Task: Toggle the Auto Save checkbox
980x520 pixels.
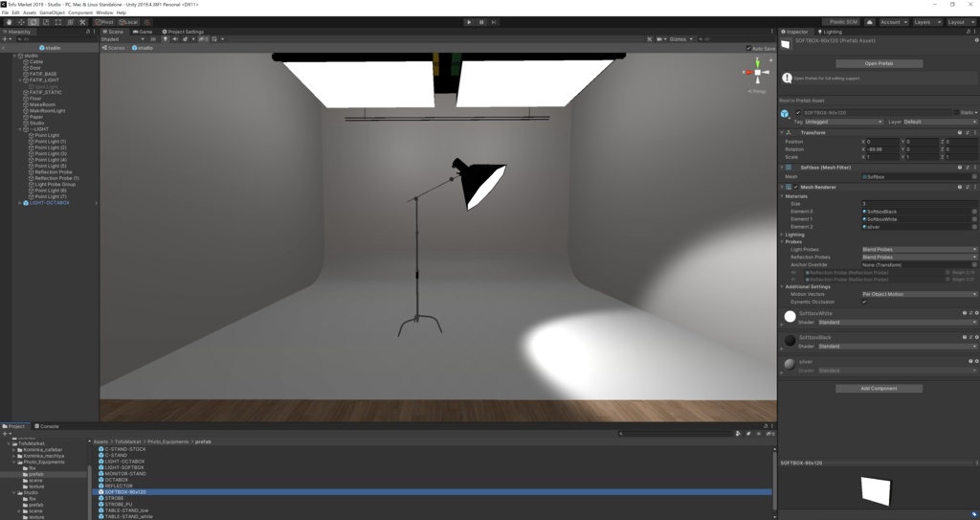Action: pyautogui.click(x=748, y=48)
